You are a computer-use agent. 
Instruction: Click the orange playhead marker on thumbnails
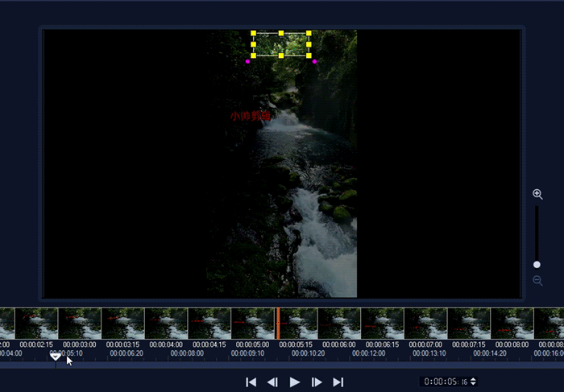point(278,323)
